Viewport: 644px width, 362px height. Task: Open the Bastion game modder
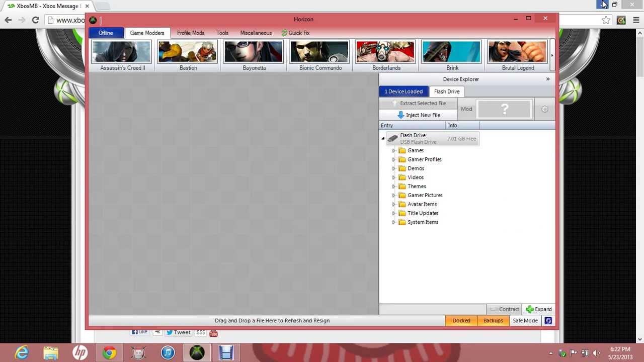coord(188,56)
